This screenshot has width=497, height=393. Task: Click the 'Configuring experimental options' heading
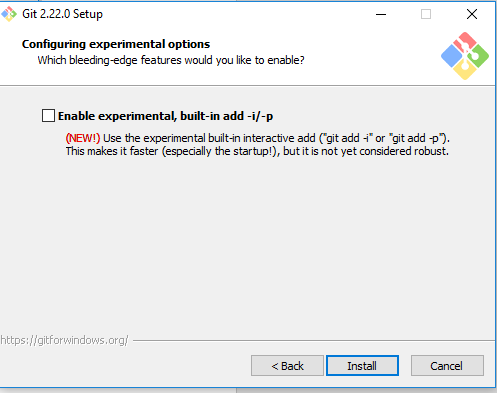(x=116, y=44)
